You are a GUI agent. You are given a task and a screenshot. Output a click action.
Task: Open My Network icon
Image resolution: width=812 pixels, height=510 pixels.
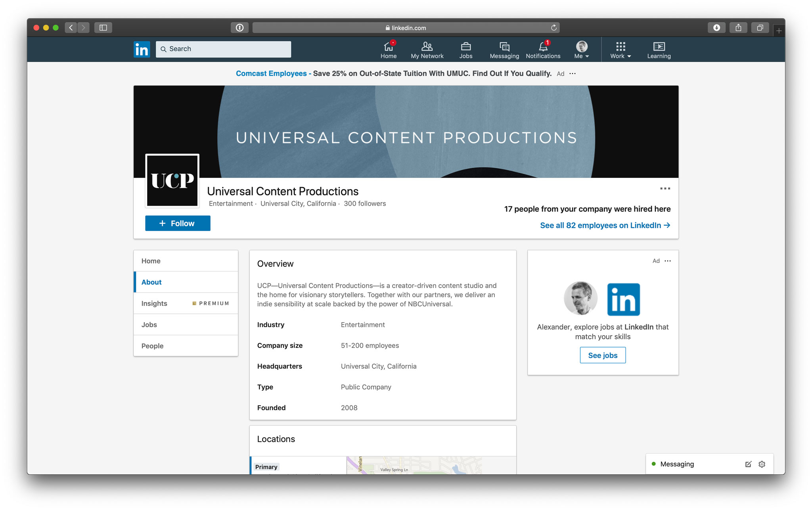427,50
